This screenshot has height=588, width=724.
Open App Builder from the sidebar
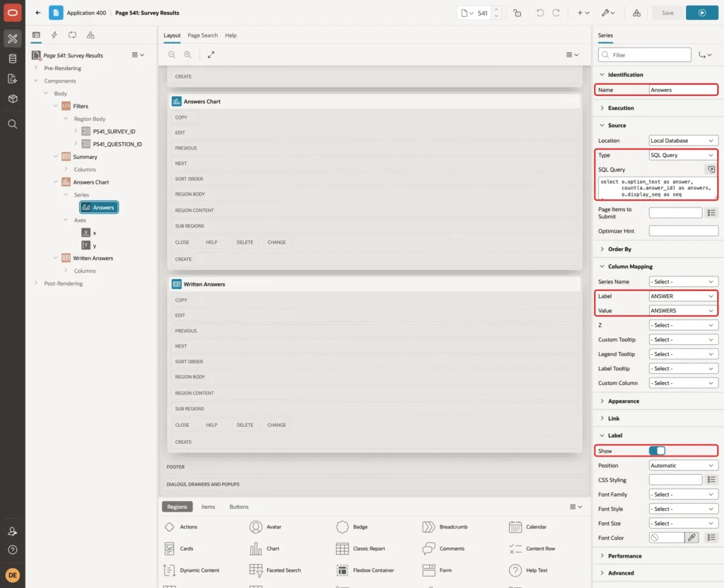[x=13, y=39]
